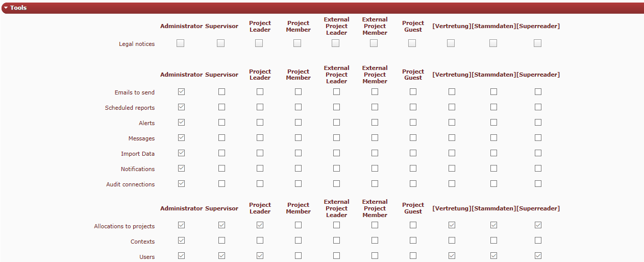Click the Legal notices row label
644x262 pixels.
coord(137,44)
